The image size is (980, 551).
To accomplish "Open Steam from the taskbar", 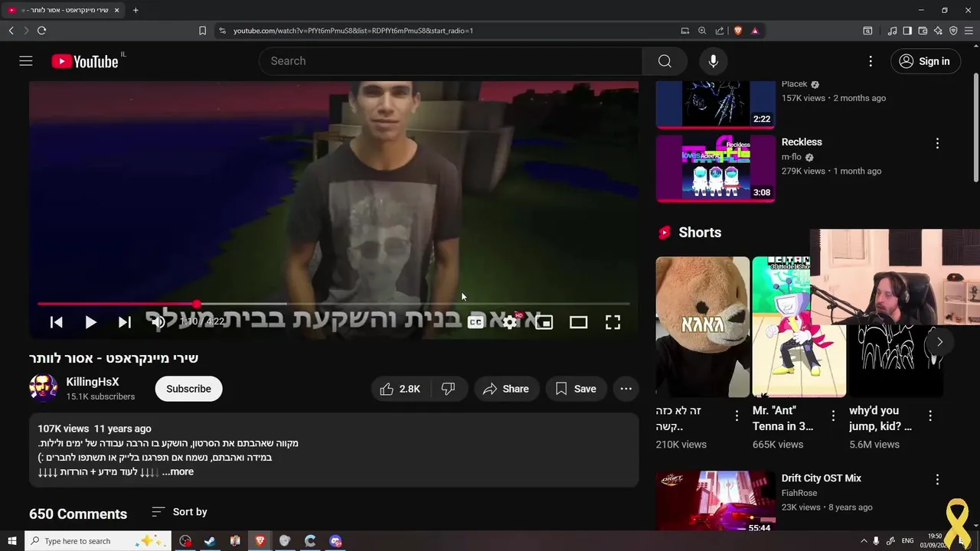I will (x=210, y=541).
